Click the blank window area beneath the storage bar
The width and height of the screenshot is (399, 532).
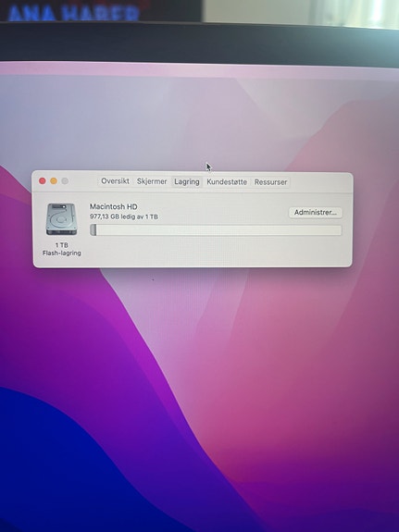(x=218, y=251)
